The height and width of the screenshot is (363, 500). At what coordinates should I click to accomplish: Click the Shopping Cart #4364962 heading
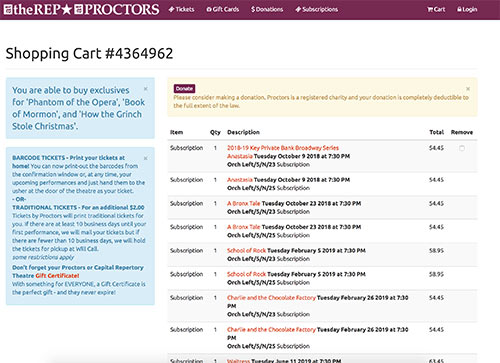(89, 54)
